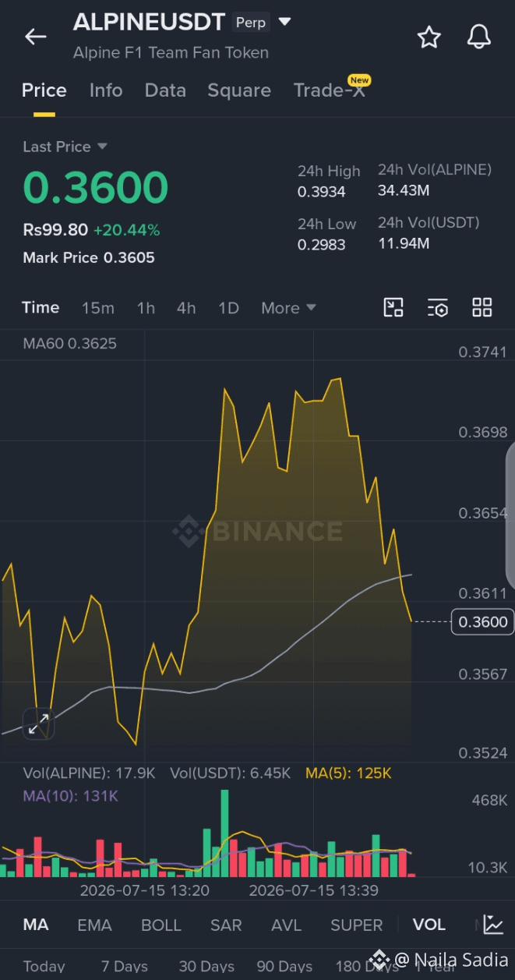Tap the Perp contract badge
The height and width of the screenshot is (980, 515).
point(251,23)
